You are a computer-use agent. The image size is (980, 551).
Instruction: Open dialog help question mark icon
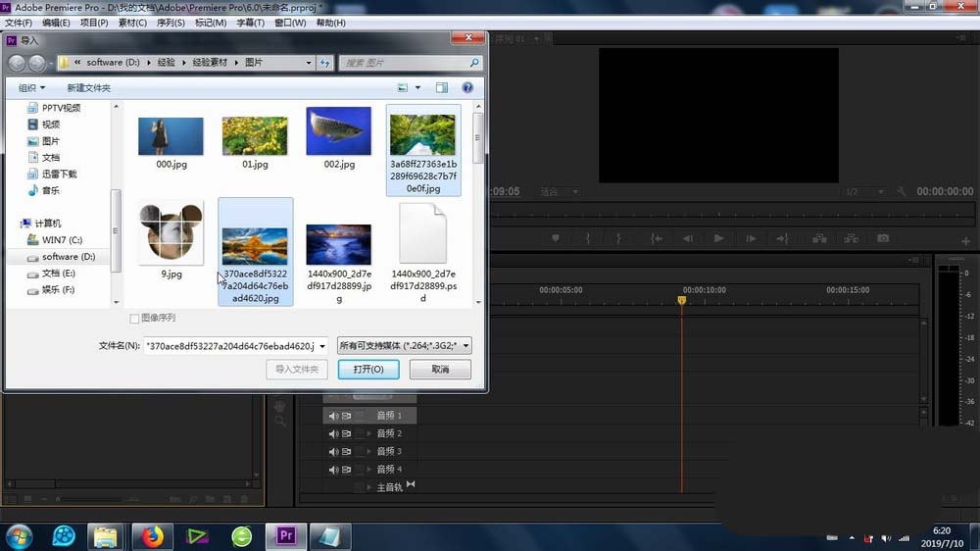(466, 87)
